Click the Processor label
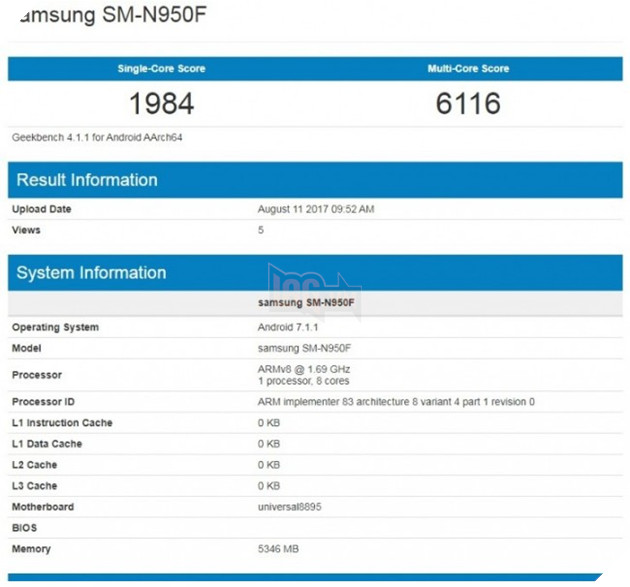Image resolution: width=630 pixels, height=587 pixels. (37, 375)
